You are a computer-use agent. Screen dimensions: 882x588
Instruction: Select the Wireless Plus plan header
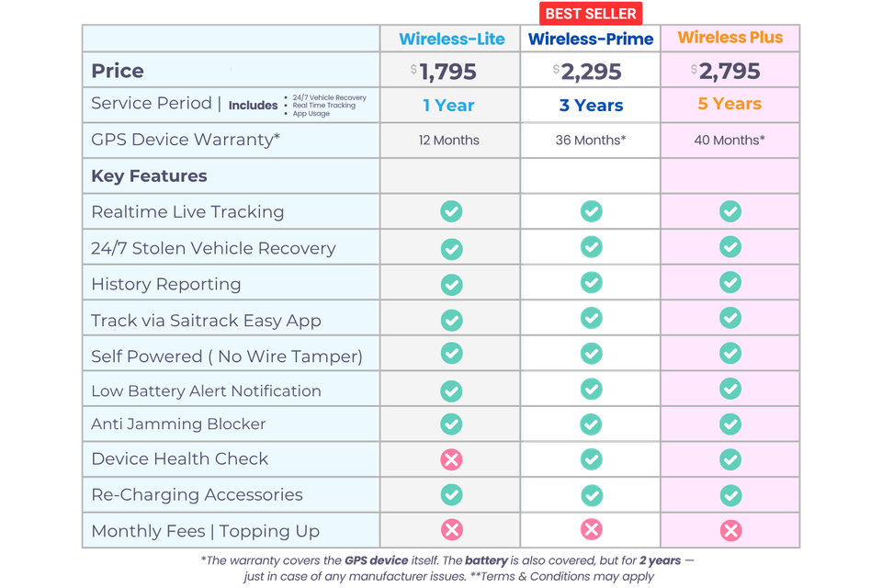click(730, 37)
